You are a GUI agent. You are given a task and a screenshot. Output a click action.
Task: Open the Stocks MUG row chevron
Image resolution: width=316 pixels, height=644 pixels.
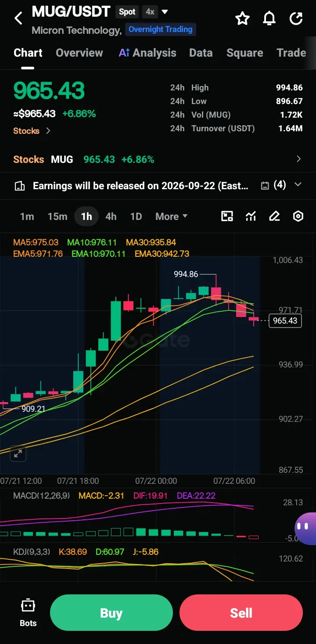(298, 159)
